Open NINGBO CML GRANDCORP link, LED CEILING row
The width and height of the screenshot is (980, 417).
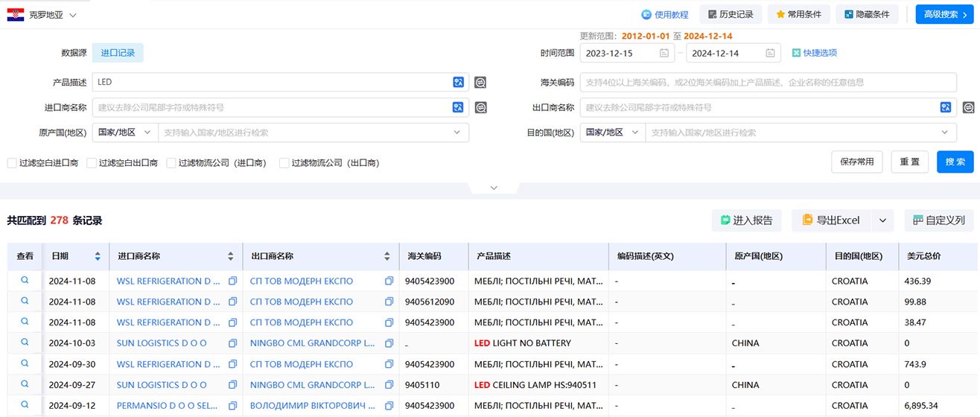coord(313,385)
